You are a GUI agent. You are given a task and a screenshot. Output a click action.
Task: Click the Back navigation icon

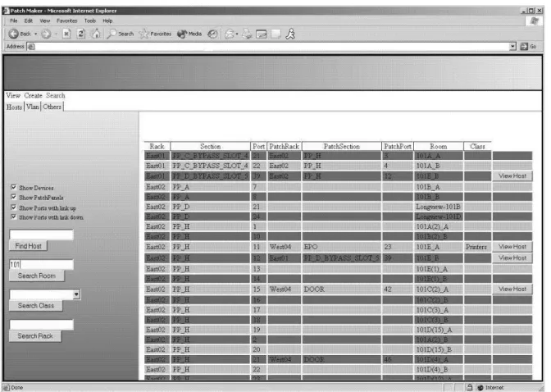13,34
